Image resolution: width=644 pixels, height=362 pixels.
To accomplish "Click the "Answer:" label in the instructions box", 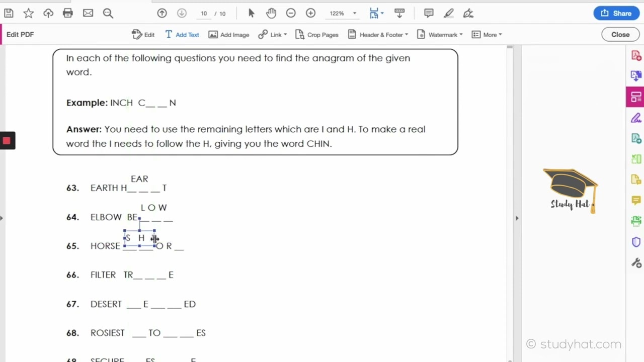I will pyautogui.click(x=84, y=129).
